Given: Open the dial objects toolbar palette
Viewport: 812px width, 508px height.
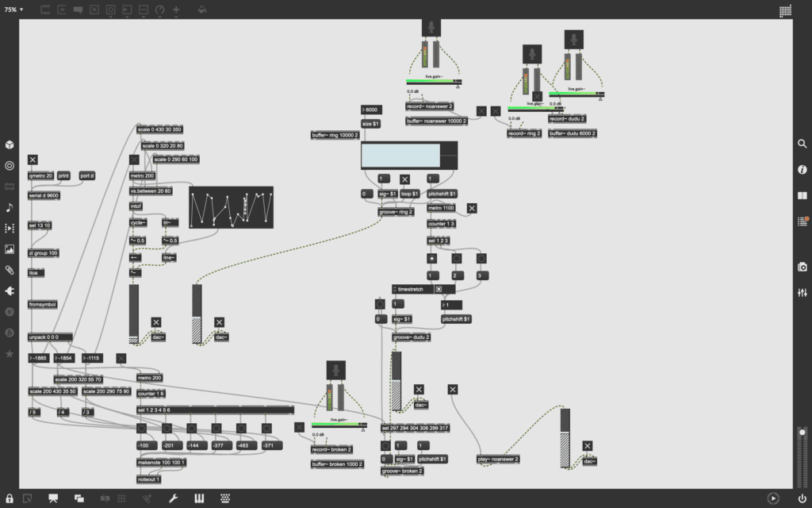Looking at the screenshot, I should (160, 10).
